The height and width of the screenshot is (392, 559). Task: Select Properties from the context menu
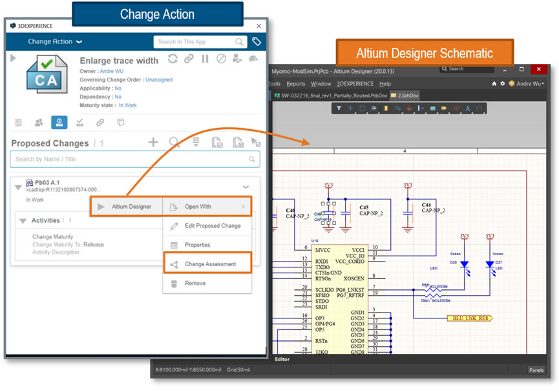pyautogui.click(x=207, y=245)
